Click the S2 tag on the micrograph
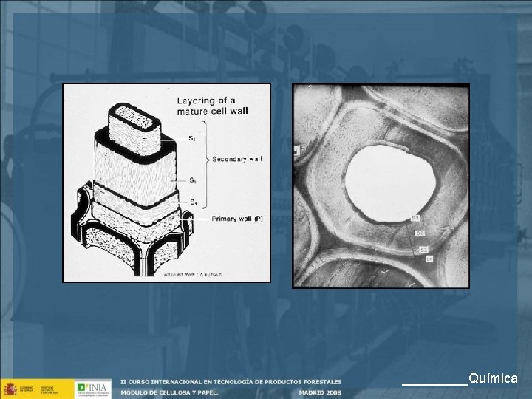Viewport: 532px width, 399px height. coord(420,233)
